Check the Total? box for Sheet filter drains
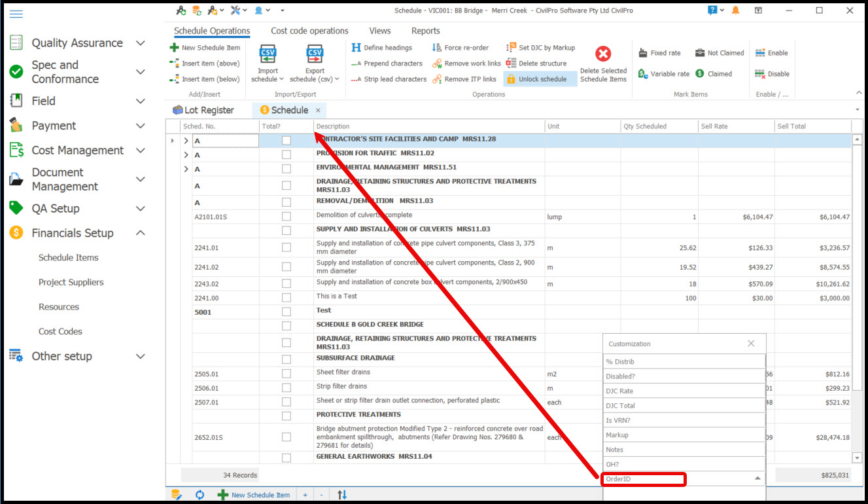This screenshot has height=504, width=868. coord(286,373)
